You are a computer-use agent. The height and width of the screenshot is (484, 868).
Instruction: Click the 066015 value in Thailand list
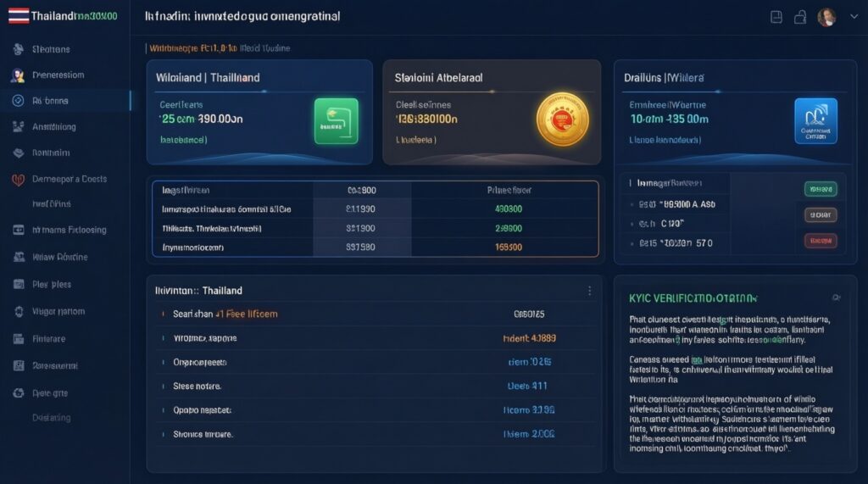(x=529, y=314)
